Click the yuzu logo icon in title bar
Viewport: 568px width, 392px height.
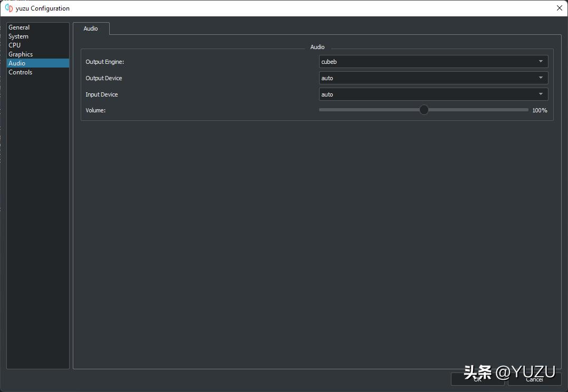tap(8, 8)
